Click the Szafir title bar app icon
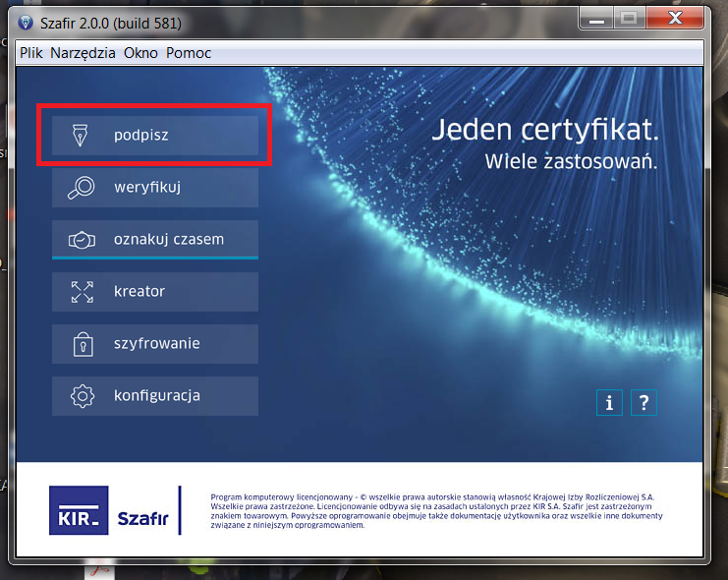The height and width of the screenshot is (580, 728). click(x=26, y=23)
